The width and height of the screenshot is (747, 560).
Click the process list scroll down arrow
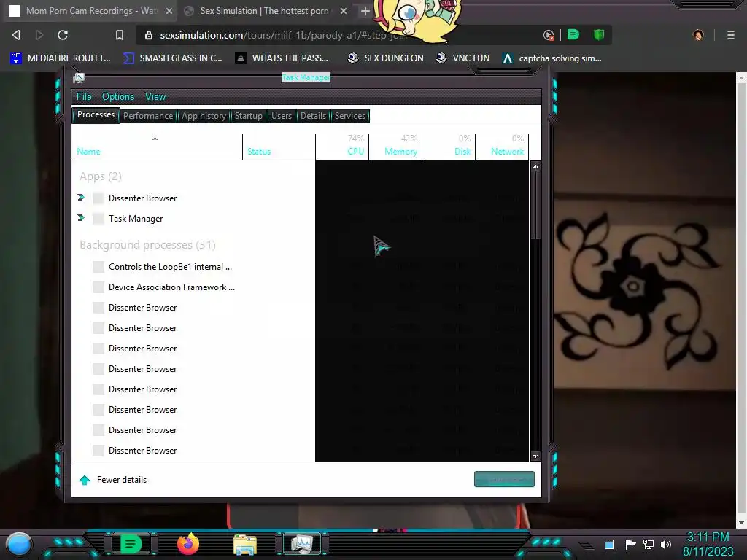(535, 456)
